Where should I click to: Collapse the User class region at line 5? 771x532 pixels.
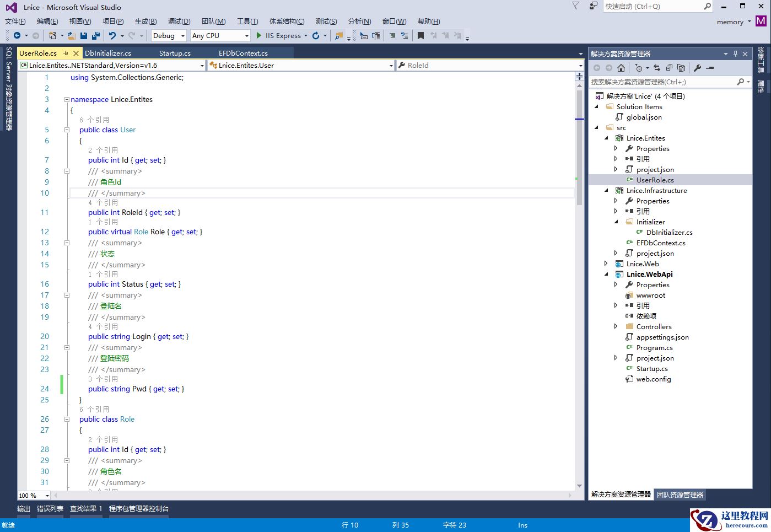67,130
